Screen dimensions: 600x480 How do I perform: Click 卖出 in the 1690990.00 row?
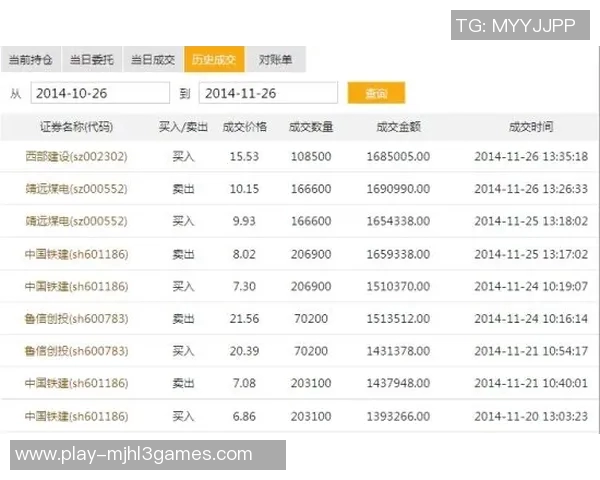(183, 189)
